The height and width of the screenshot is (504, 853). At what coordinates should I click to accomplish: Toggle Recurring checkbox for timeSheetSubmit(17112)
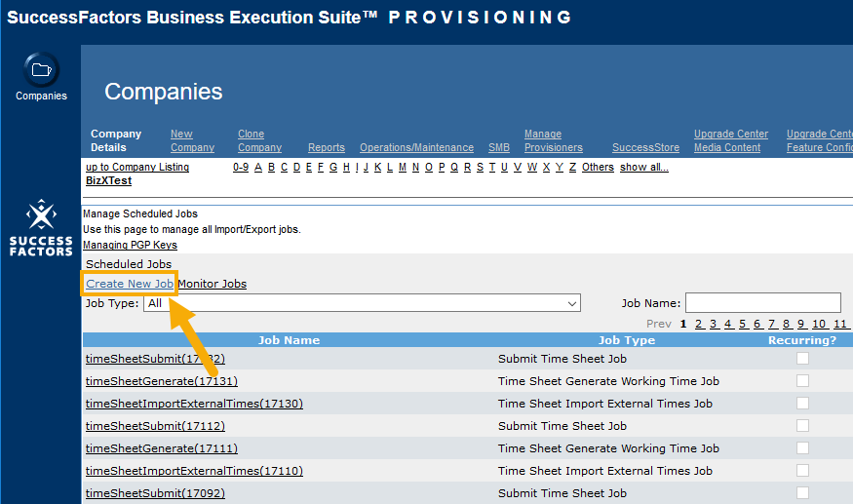coord(802,425)
